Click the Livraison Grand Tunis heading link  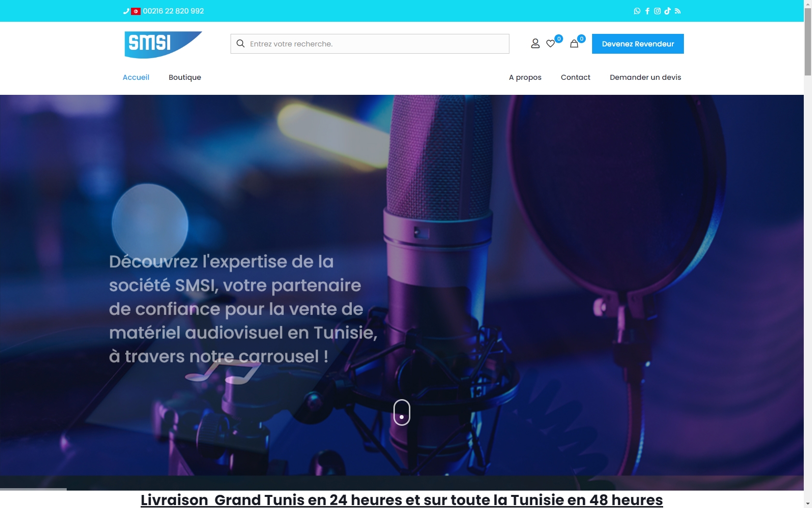point(402,500)
